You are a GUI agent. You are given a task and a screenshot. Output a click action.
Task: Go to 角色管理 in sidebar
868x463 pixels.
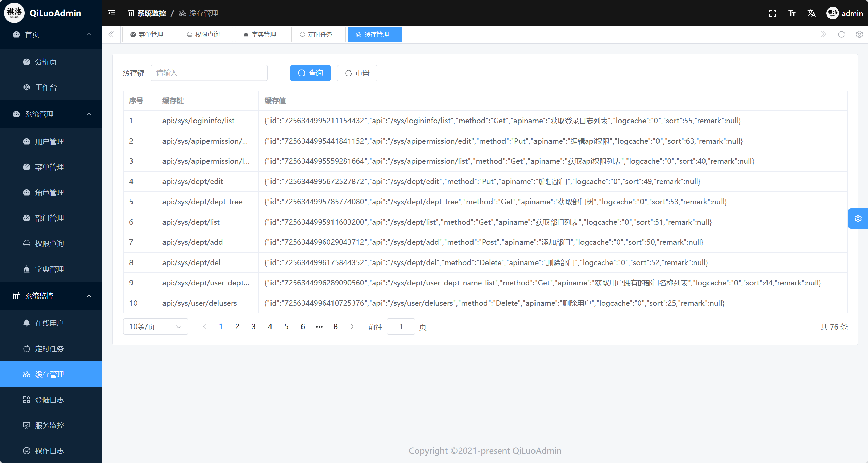pos(51,192)
